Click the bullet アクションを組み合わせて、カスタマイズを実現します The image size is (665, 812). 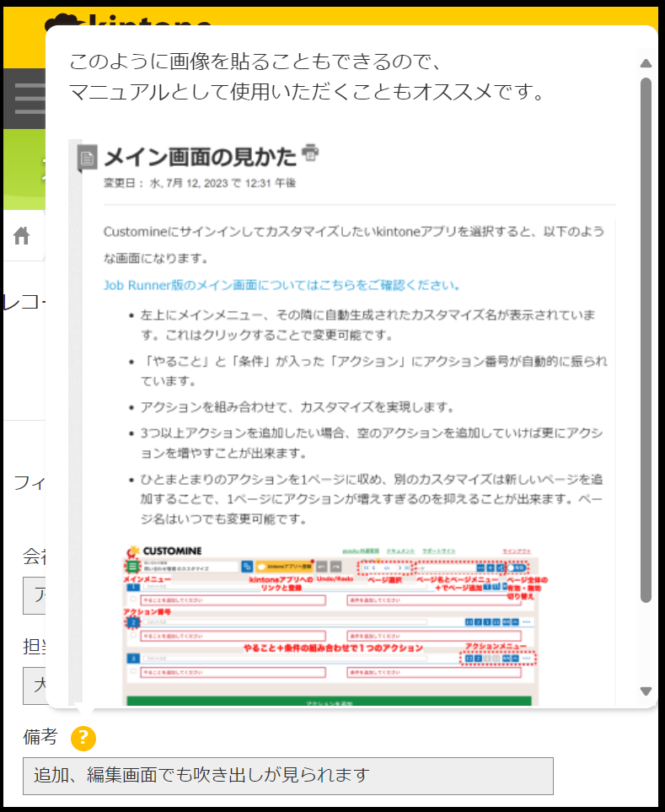(x=298, y=407)
